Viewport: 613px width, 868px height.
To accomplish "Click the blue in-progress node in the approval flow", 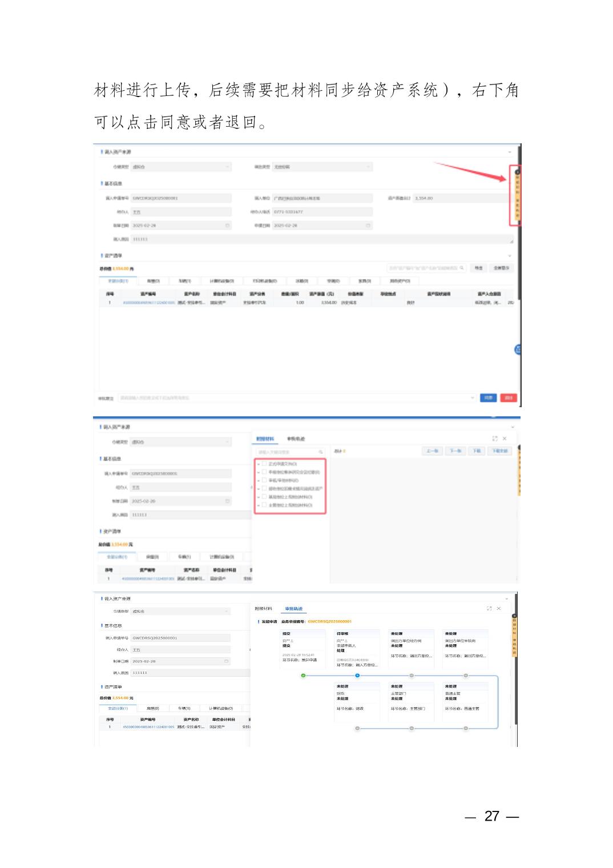I will pos(357,676).
